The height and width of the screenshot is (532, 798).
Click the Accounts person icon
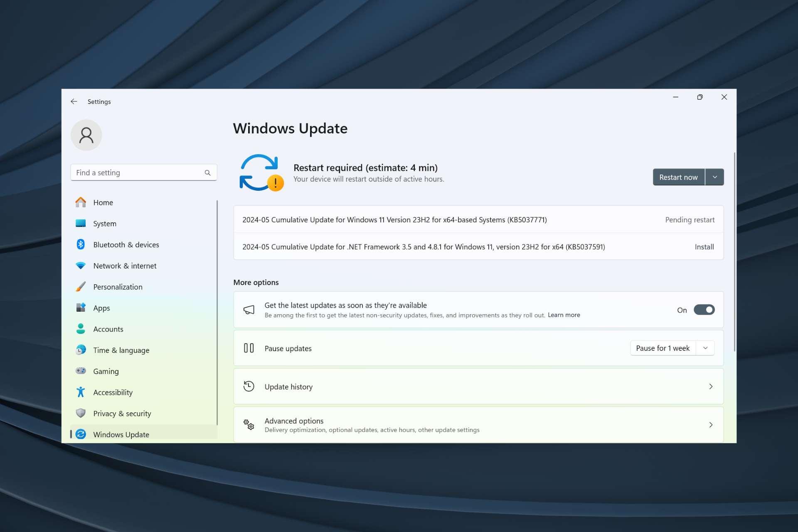pyautogui.click(x=81, y=329)
